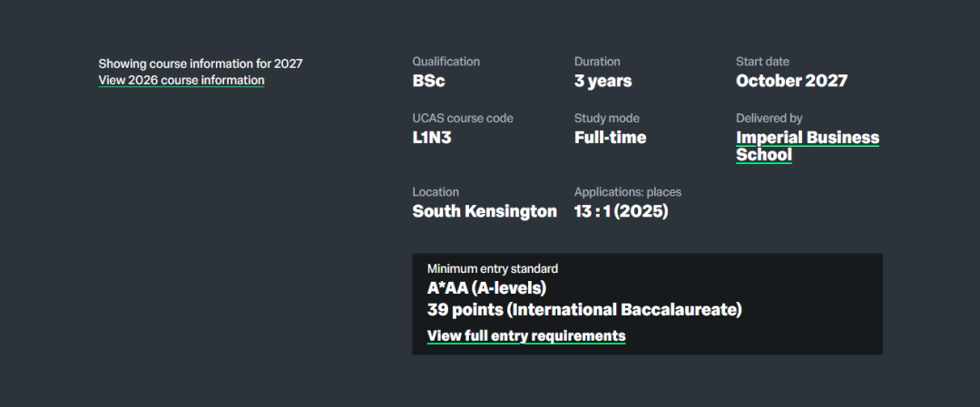This screenshot has width=980, height=407.
Task: Click the 'Duration' label
Action: click(x=597, y=62)
